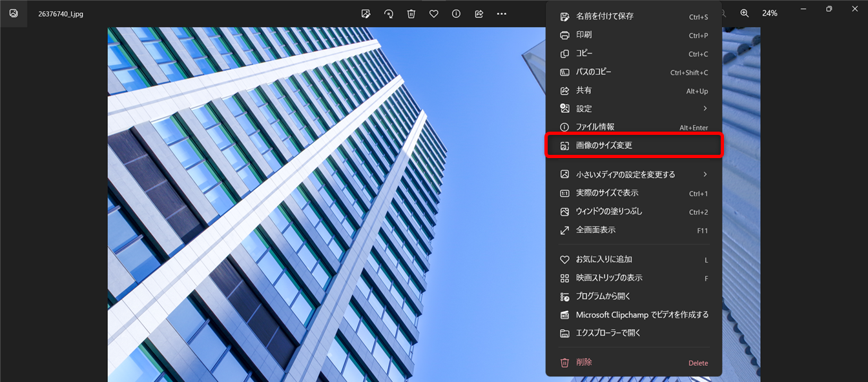The width and height of the screenshot is (868, 382).
Task: Open the 24% zoom level control
Action: [769, 13]
